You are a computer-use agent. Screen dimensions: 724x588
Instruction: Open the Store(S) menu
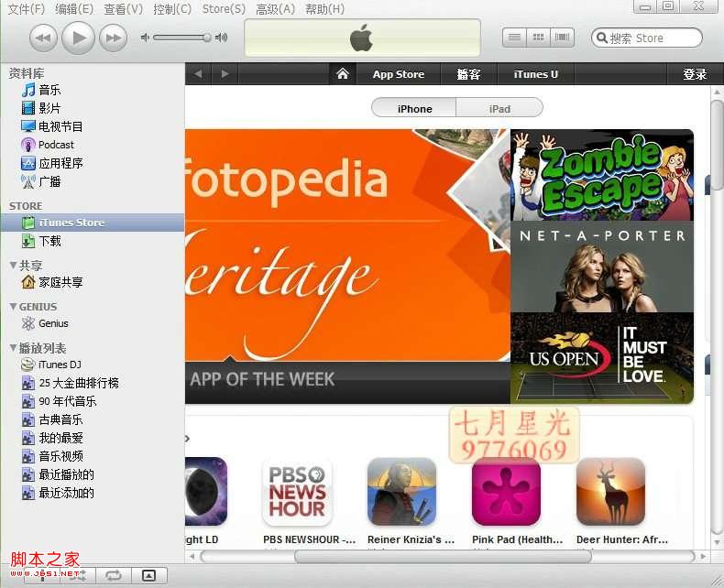point(224,9)
